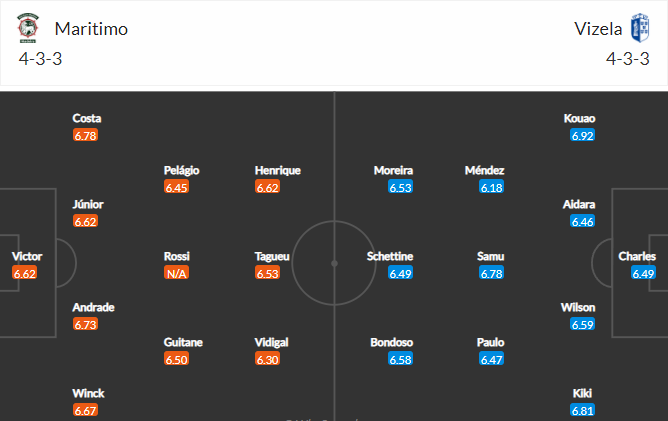Click the Vizela club crest icon
This screenshot has height=421, width=668.
pyautogui.click(x=640, y=28)
